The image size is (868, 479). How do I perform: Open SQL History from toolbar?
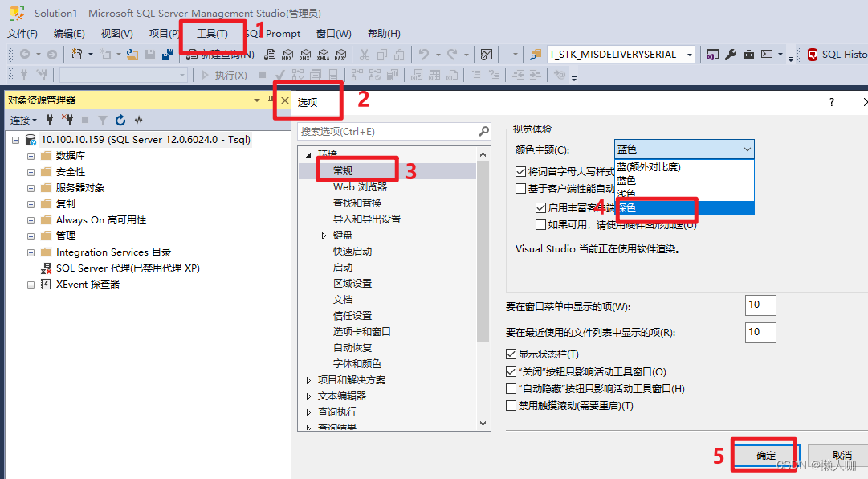[837, 55]
